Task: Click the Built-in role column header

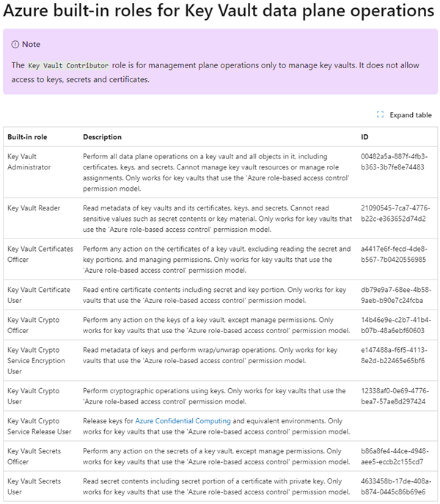Action: (x=28, y=137)
